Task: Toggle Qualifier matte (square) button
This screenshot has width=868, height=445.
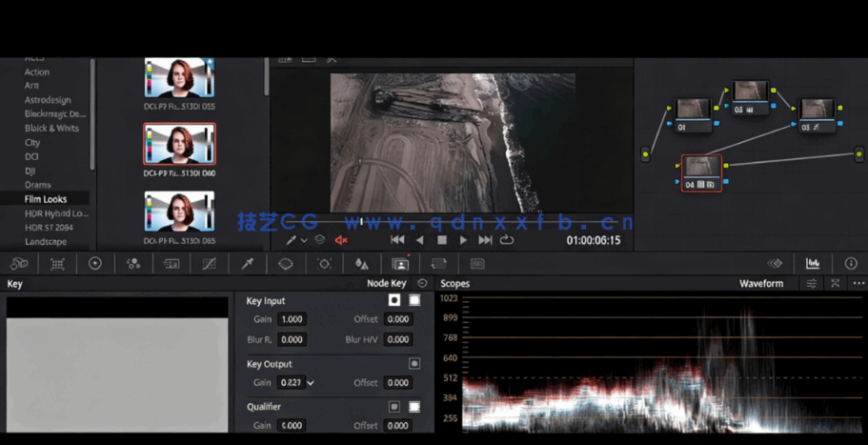Action: [414, 407]
